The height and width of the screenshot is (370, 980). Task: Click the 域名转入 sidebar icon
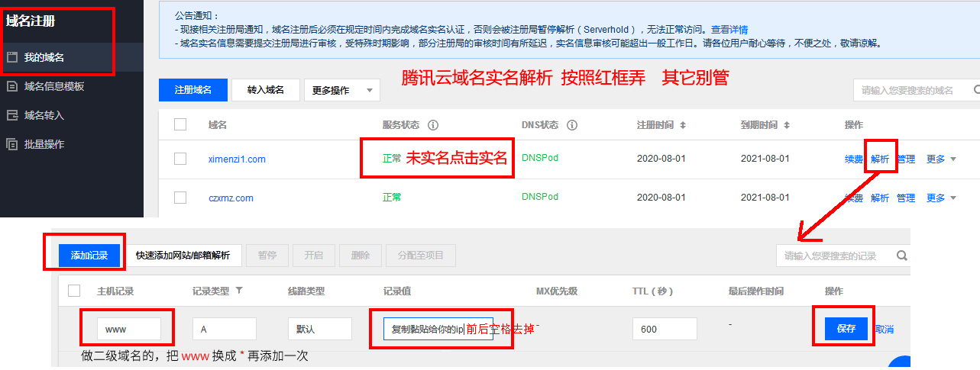point(11,115)
